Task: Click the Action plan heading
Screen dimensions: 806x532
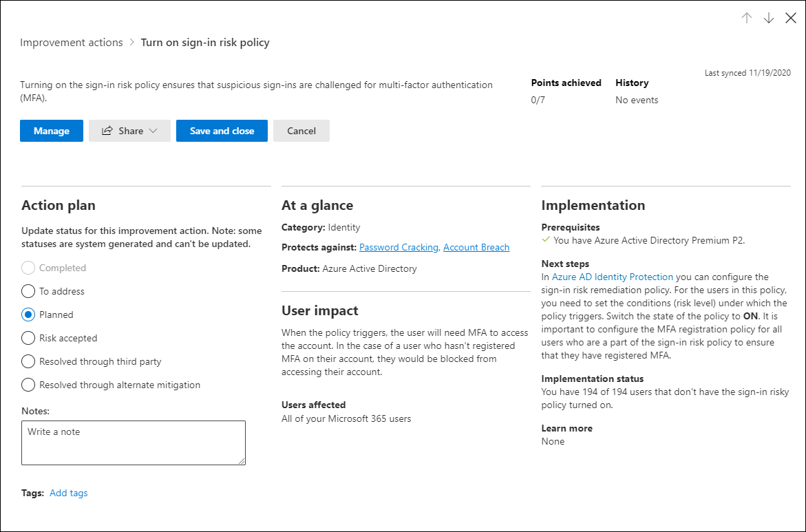Action: pos(59,205)
